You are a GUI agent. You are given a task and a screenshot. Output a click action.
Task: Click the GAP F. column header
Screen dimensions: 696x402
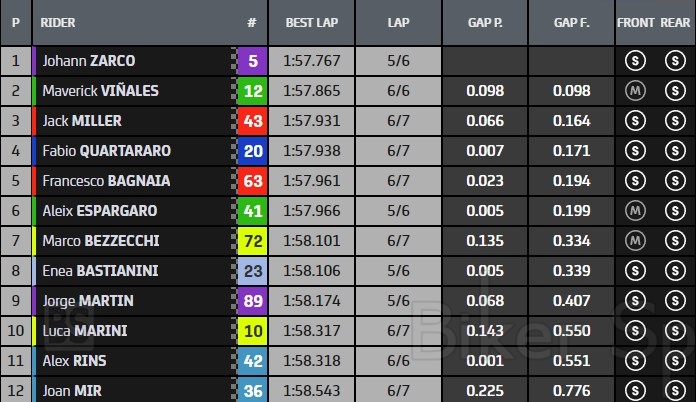point(574,22)
